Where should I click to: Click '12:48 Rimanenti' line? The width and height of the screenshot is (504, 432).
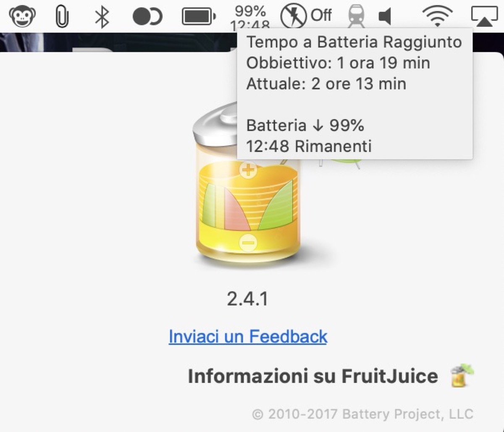click(x=309, y=146)
